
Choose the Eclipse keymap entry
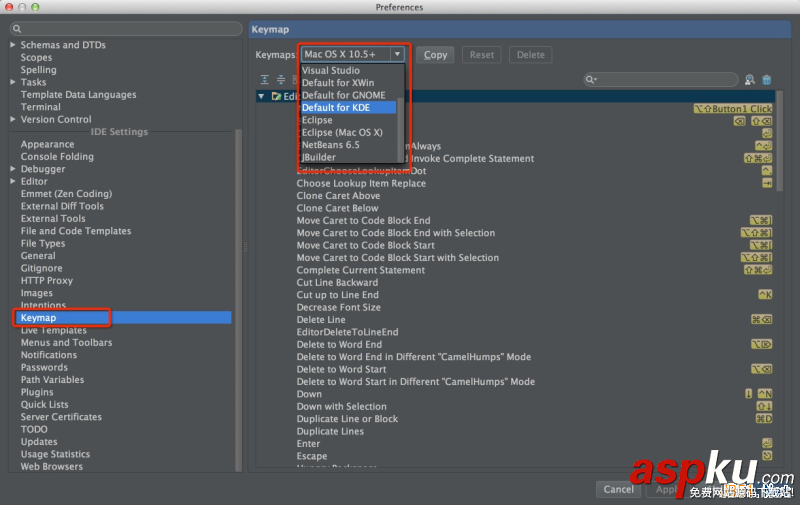[x=349, y=120]
